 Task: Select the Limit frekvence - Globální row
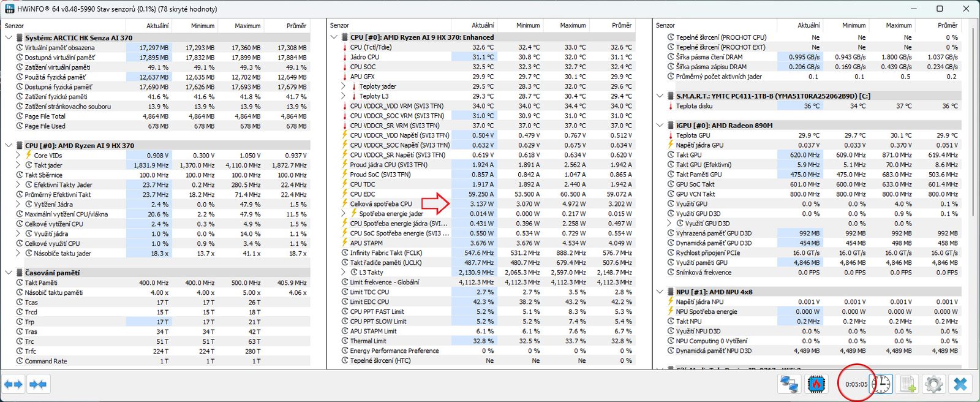tap(481, 282)
